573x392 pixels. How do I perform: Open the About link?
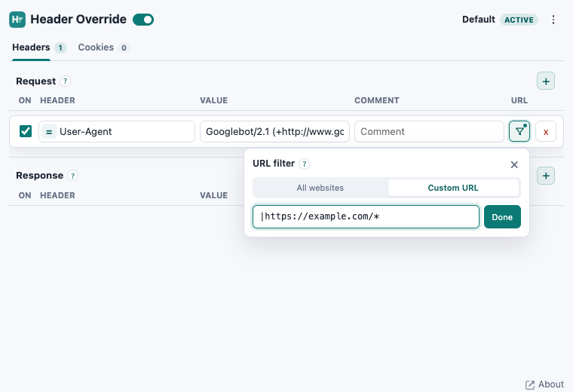point(544,384)
